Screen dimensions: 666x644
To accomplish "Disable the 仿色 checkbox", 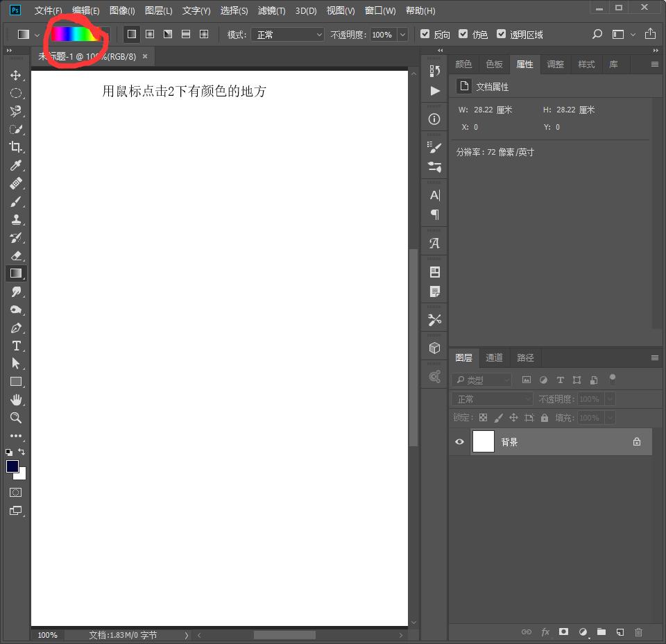I will coord(463,34).
